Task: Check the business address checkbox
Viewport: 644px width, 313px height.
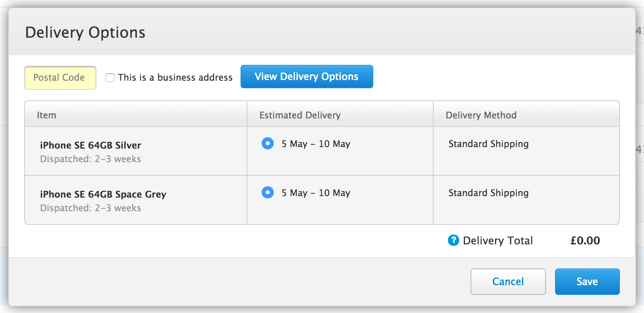Action: [x=110, y=78]
